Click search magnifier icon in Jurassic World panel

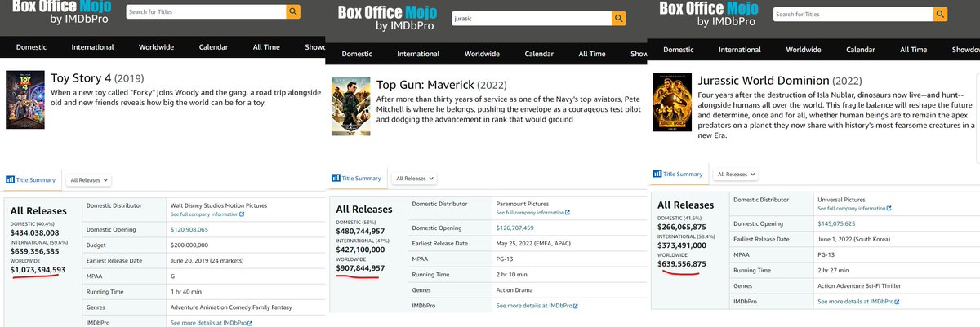pos(942,14)
